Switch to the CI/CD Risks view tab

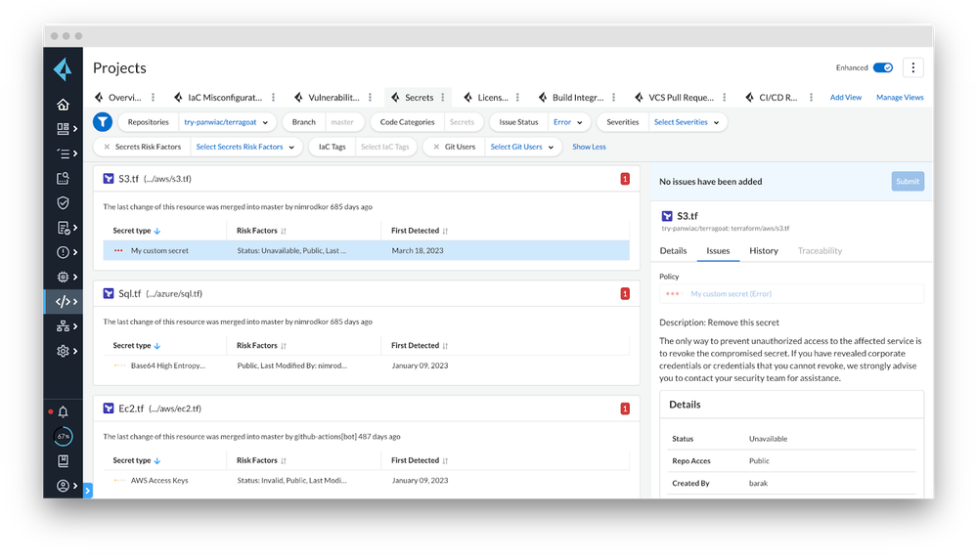(772, 97)
